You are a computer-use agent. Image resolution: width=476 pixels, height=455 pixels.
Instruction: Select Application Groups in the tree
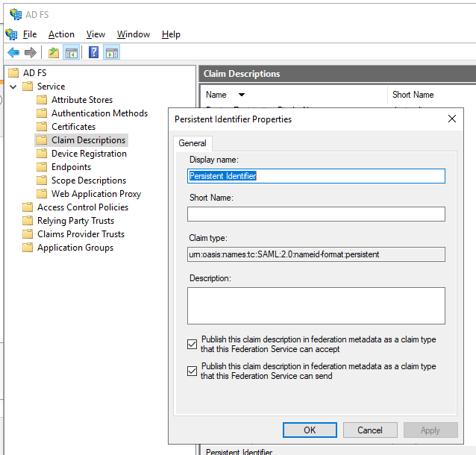(75, 248)
